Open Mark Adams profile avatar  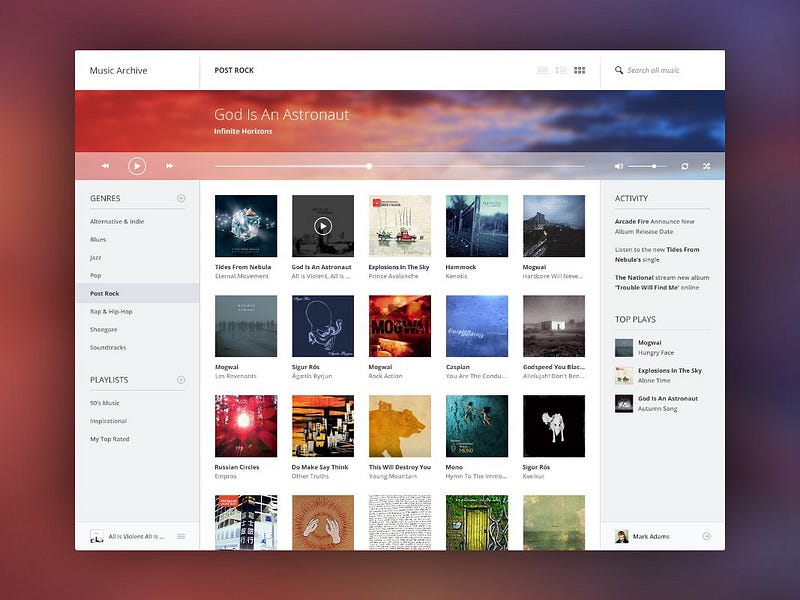[x=621, y=536]
